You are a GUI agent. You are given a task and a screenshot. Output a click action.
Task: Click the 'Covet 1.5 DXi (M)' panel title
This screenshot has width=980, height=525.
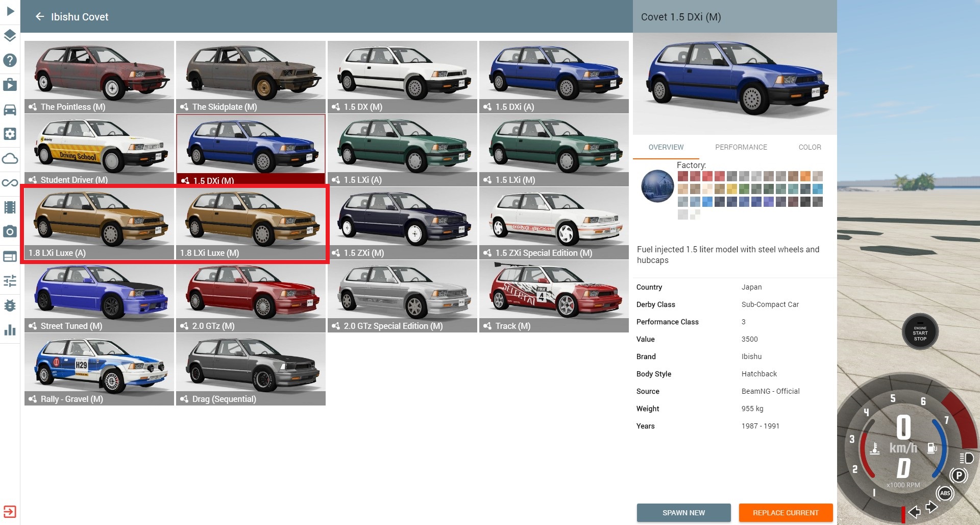click(681, 17)
